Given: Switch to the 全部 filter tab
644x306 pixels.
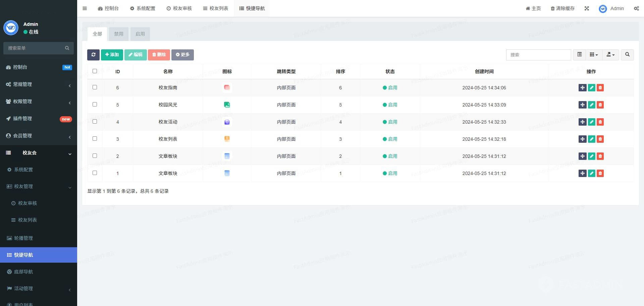Looking at the screenshot, I should (97, 34).
